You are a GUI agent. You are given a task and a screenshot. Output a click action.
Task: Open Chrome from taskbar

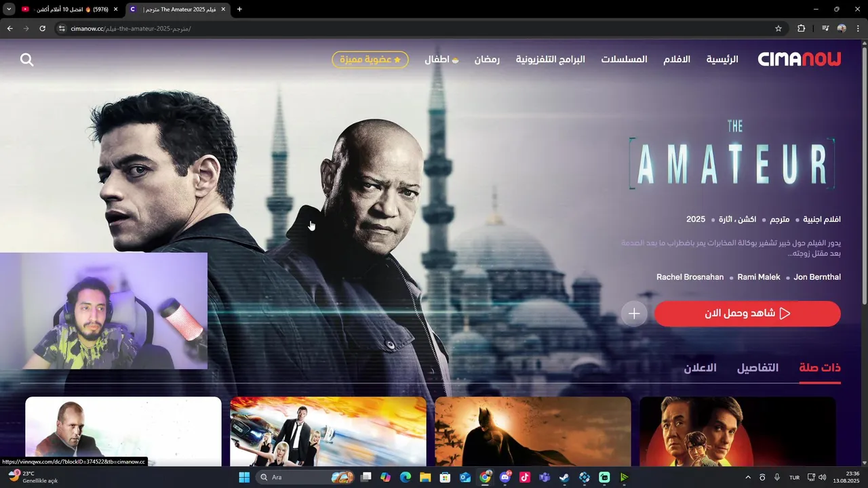pos(485,477)
